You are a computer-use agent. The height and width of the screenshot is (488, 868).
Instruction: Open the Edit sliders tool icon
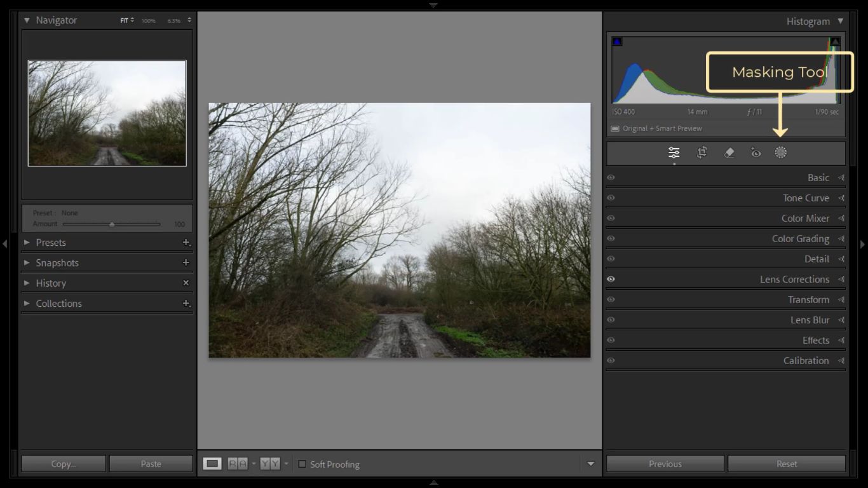click(674, 152)
